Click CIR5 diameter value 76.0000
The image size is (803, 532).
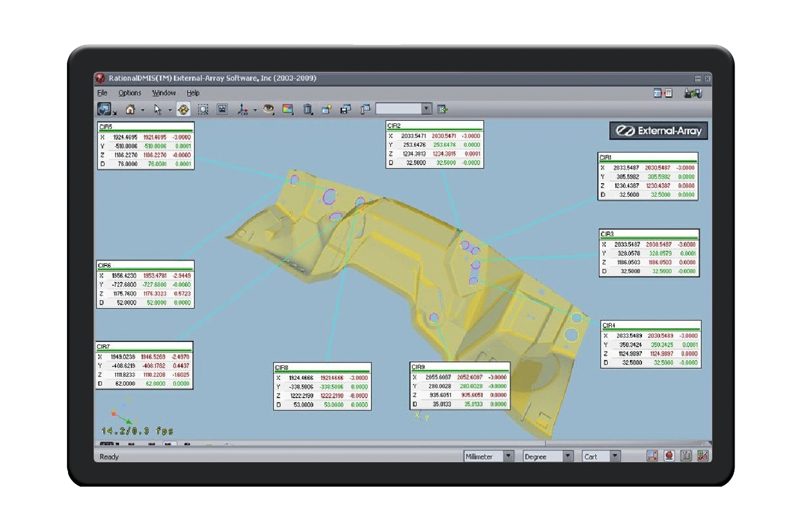(x=127, y=164)
